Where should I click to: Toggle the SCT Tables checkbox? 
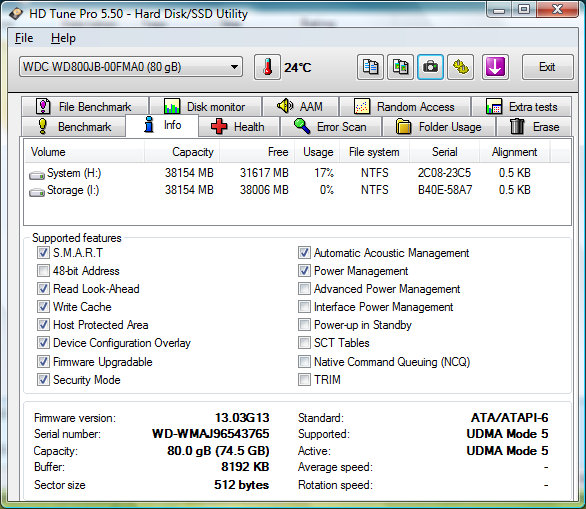point(304,342)
